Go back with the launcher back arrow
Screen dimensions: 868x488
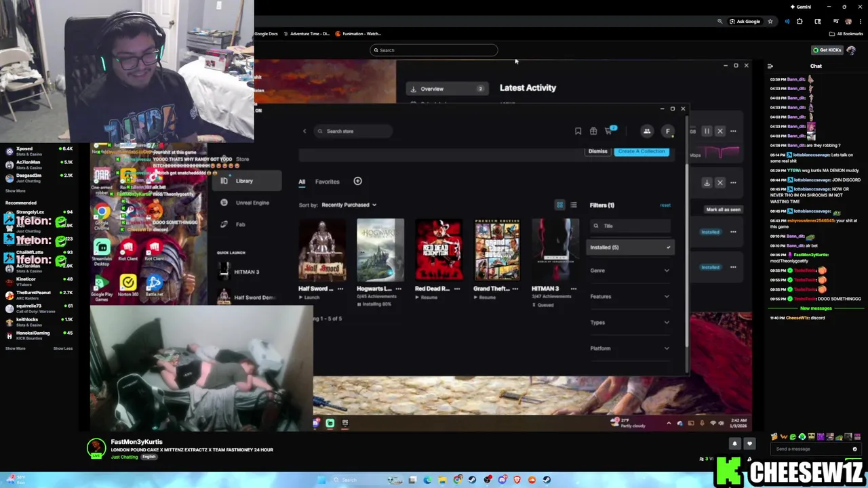coord(304,131)
